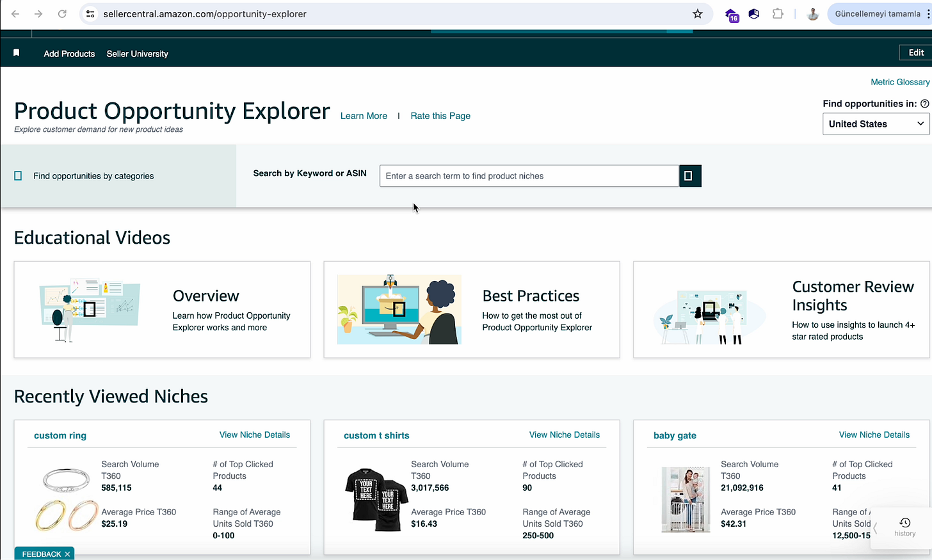
Task: Click the average price $16.43
Action: [424, 524]
